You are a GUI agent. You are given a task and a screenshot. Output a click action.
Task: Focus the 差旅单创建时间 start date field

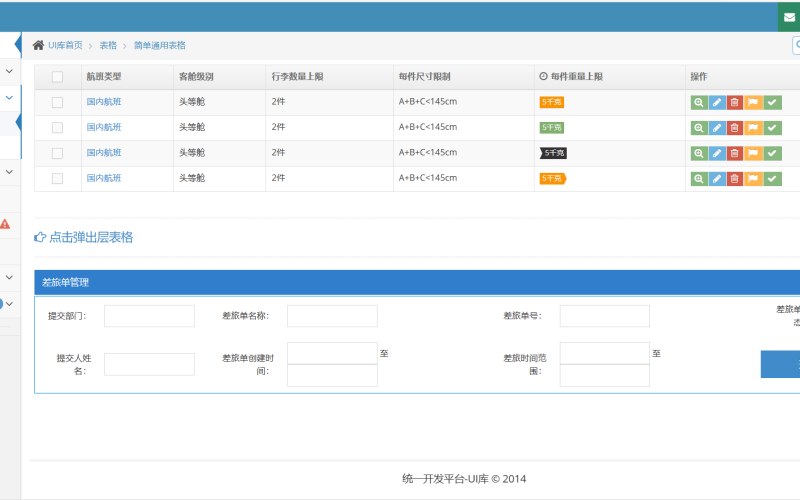tap(332, 353)
